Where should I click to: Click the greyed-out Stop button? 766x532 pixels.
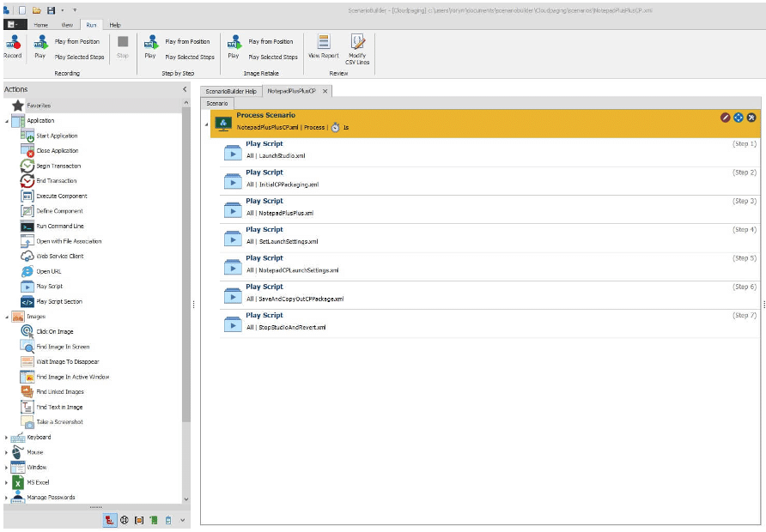pos(123,47)
